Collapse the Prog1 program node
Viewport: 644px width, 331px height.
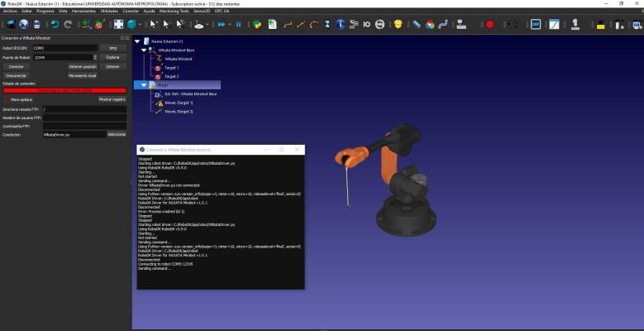tap(144, 84)
